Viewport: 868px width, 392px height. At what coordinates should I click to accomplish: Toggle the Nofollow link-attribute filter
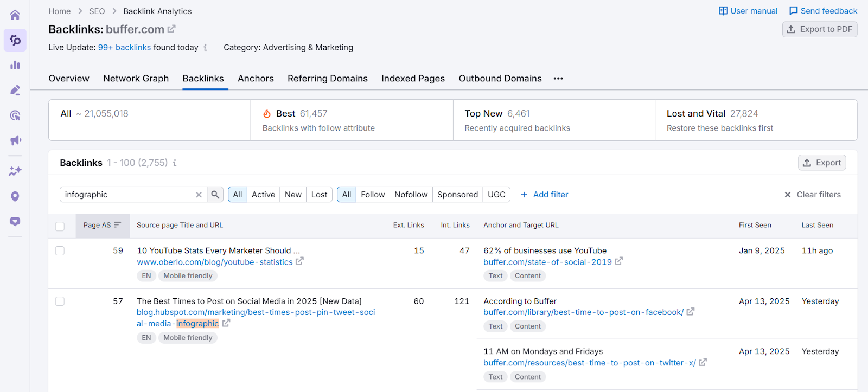coord(411,195)
